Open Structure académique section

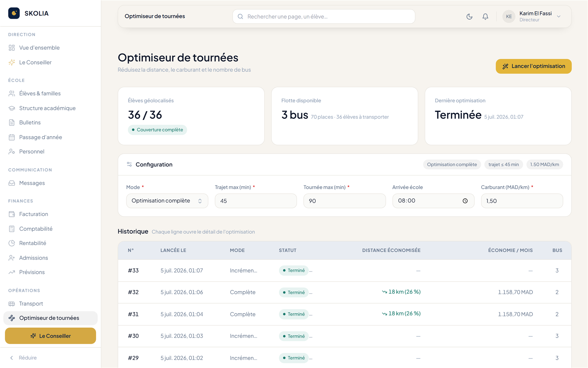(50, 108)
